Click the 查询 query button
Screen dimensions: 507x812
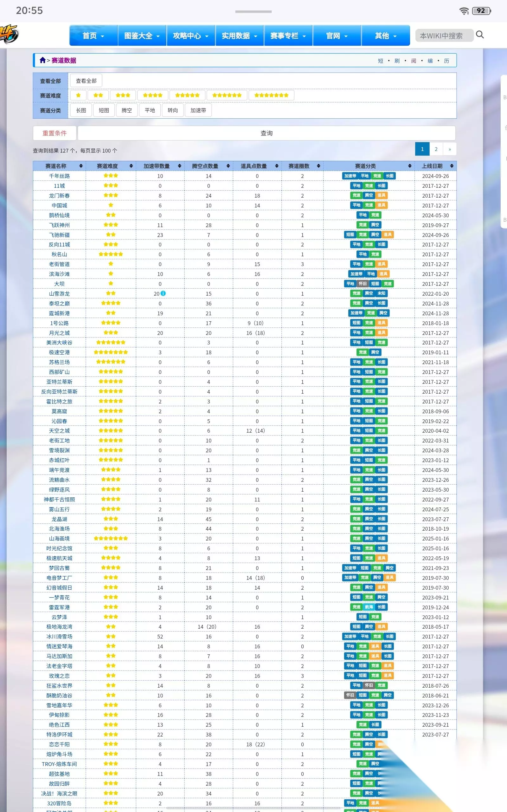click(x=266, y=133)
